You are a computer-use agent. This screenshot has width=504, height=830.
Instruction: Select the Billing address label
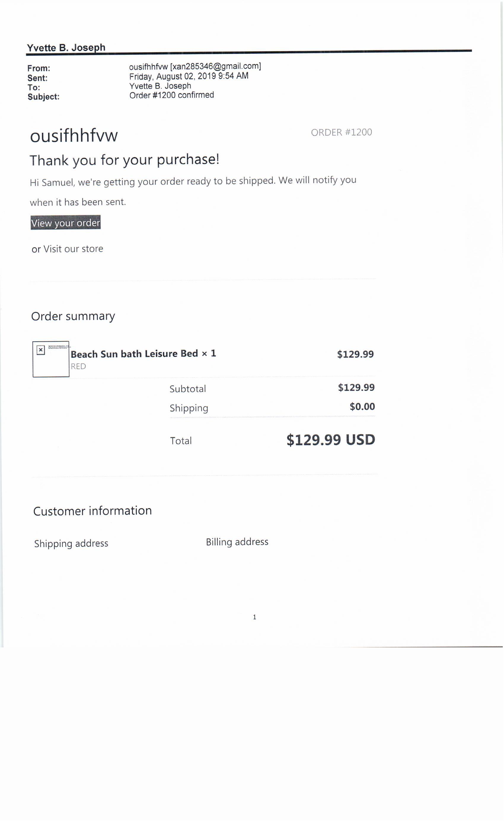237,542
